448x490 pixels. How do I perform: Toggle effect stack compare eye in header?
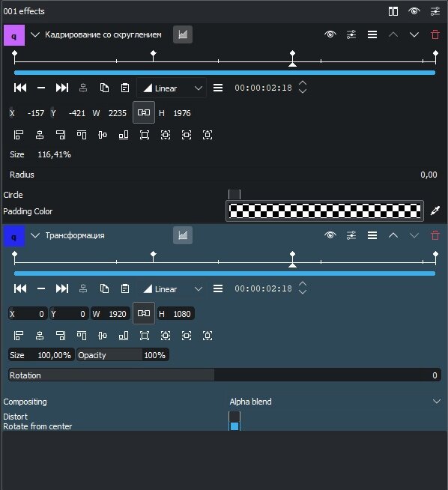click(x=414, y=11)
